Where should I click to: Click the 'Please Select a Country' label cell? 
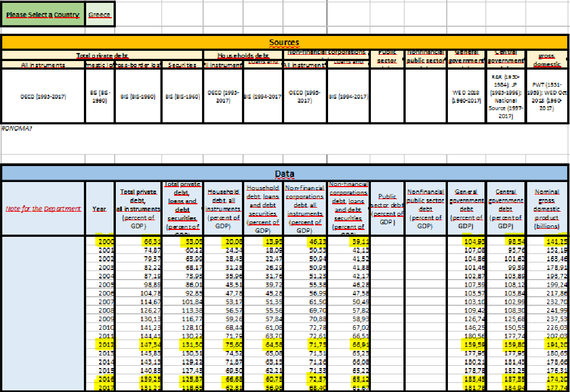coord(43,15)
